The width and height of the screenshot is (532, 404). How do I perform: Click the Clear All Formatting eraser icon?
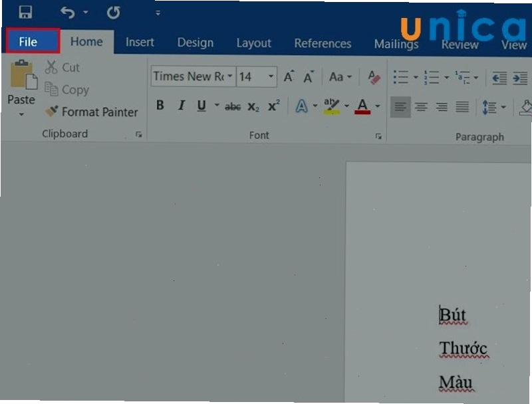pos(374,77)
